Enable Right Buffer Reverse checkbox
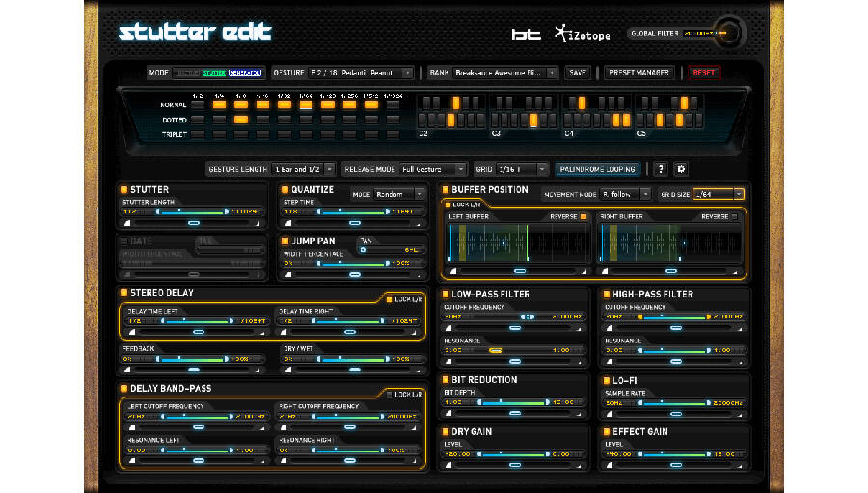The image size is (868, 493). tap(735, 216)
